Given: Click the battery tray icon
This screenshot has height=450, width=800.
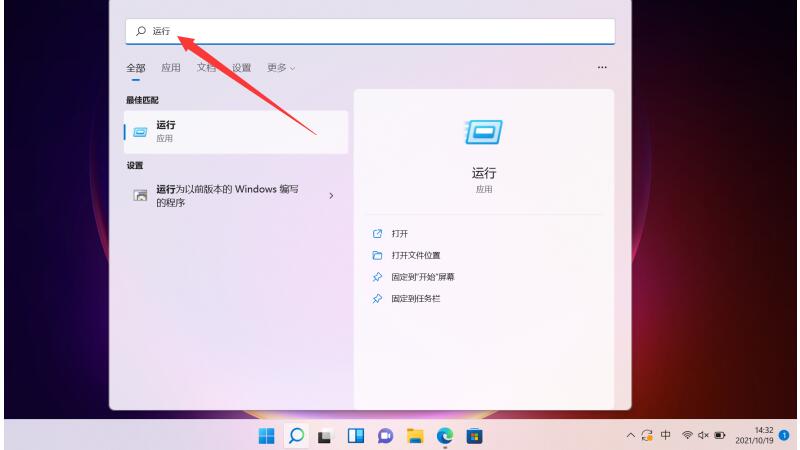Looking at the screenshot, I should [x=720, y=435].
